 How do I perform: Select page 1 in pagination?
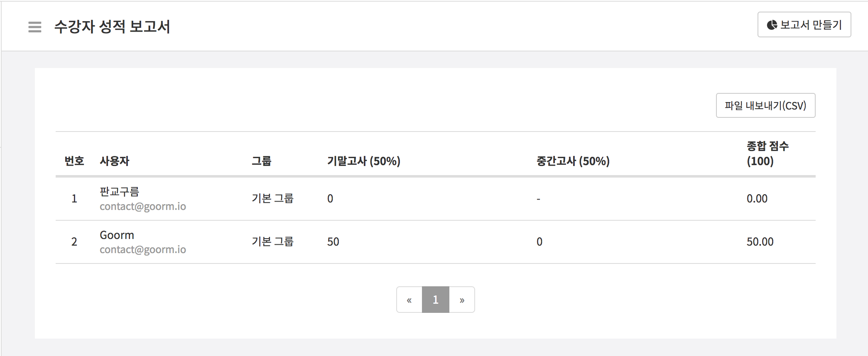click(436, 300)
